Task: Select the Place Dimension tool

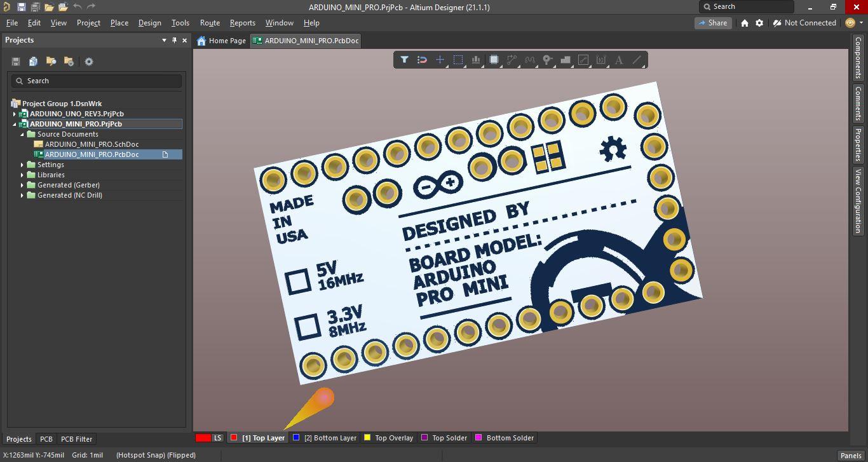Action: point(601,60)
